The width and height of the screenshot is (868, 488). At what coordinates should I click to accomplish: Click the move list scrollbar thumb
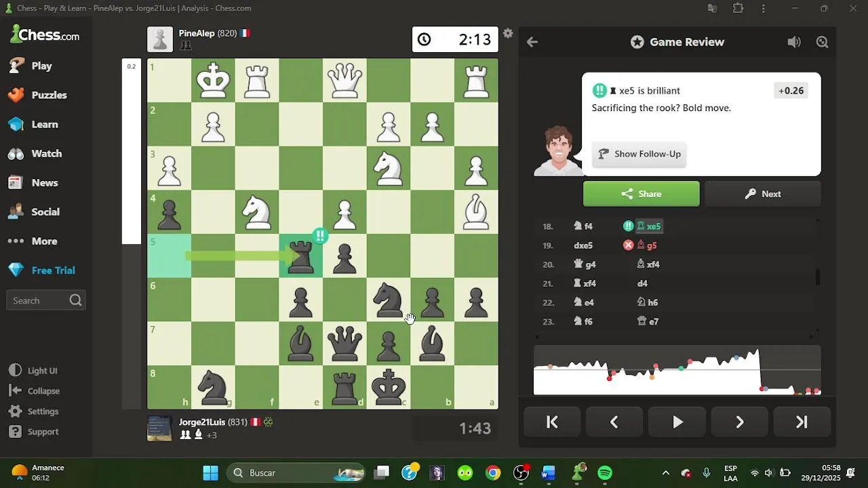click(818, 277)
